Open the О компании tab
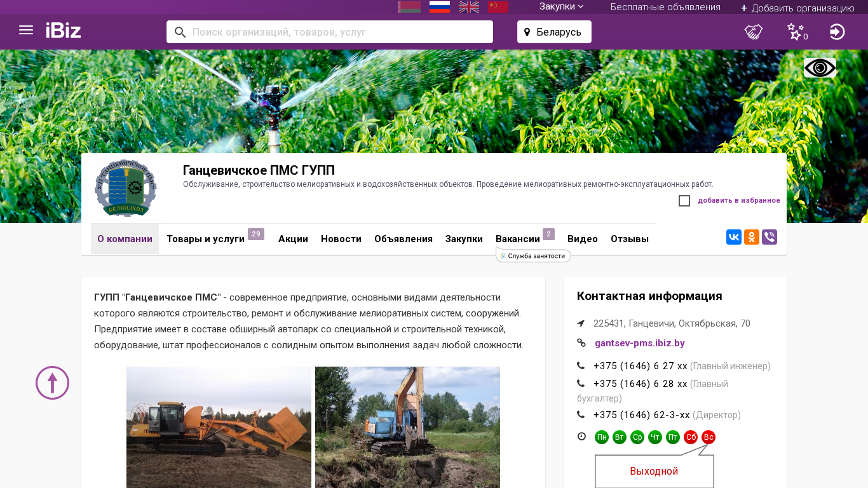The width and height of the screenshot is (868, 488). coord(125,239)
